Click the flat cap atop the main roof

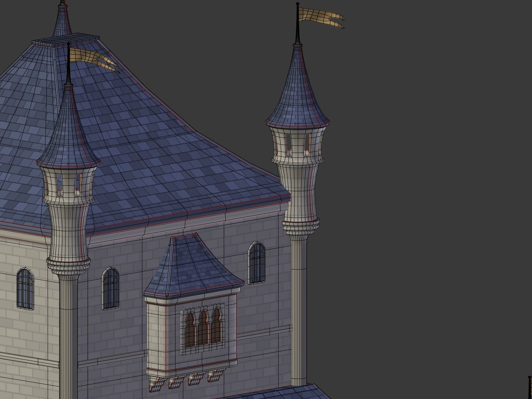click(x=66, y=40)
